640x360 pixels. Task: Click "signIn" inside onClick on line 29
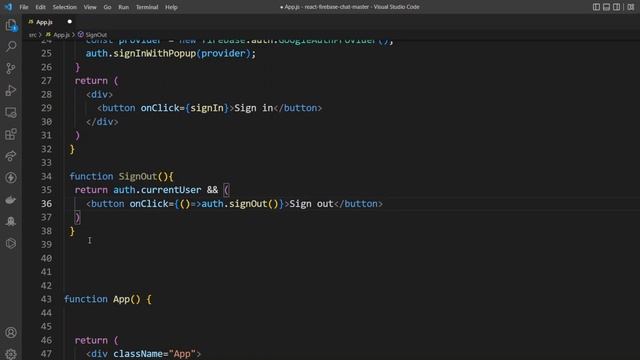pyautogui.click(x=207, y=108)
